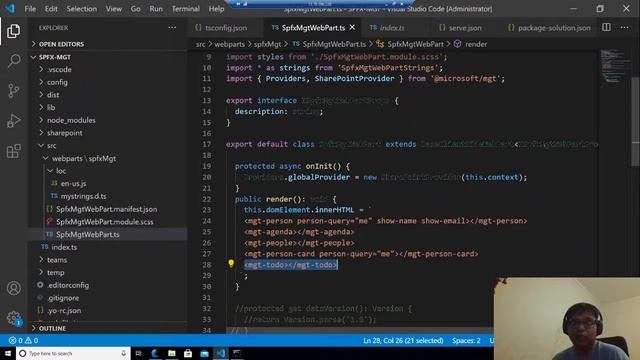
Task: Open editor More Actions ellipsis
Action: [624, 27]
